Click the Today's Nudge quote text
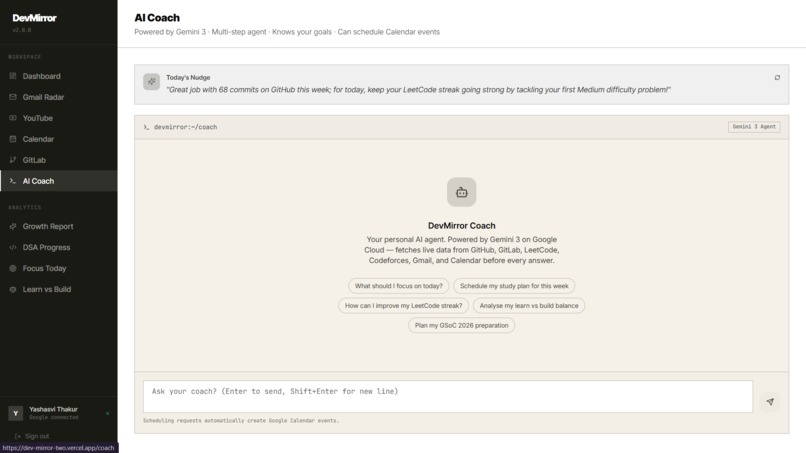Viewport: 806px width, 453px height. point(418,89)
